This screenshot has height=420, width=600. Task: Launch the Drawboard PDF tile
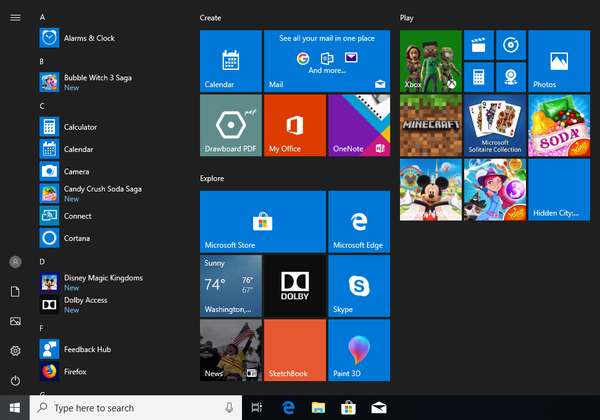pos(231,125)
